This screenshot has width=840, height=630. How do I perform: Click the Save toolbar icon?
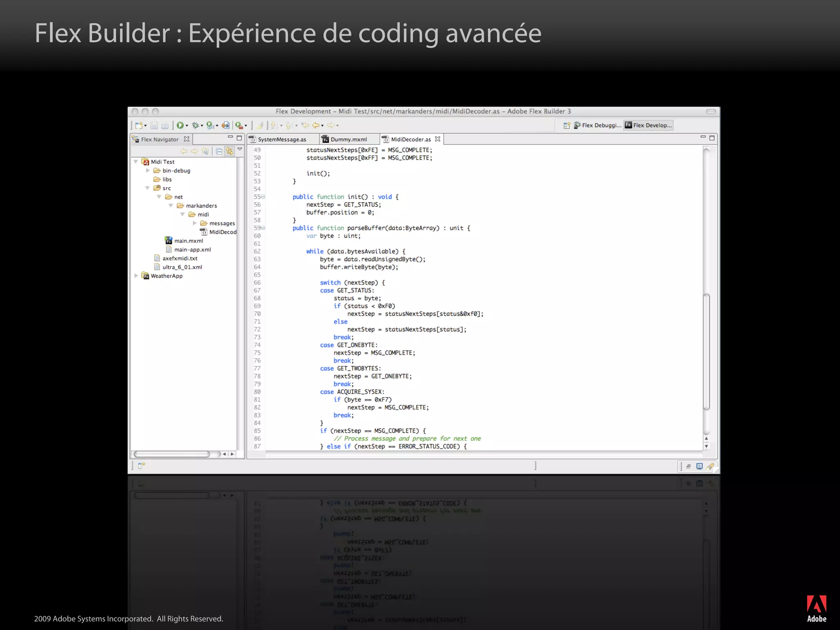[154, 126]
